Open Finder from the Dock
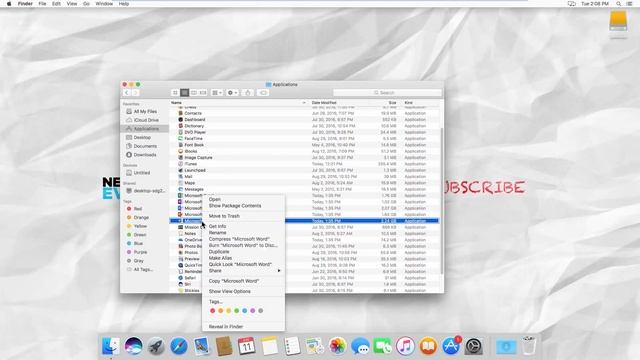The height and width of the screenshot is (360, 640). 111,346
